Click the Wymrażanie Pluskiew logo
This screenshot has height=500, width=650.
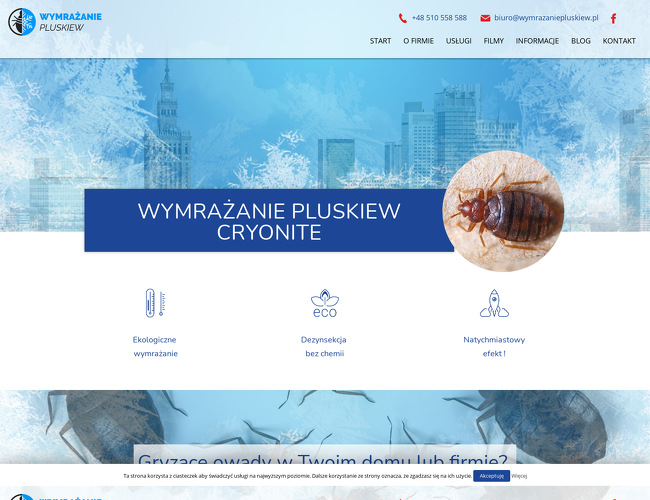(x=55, y=22)
